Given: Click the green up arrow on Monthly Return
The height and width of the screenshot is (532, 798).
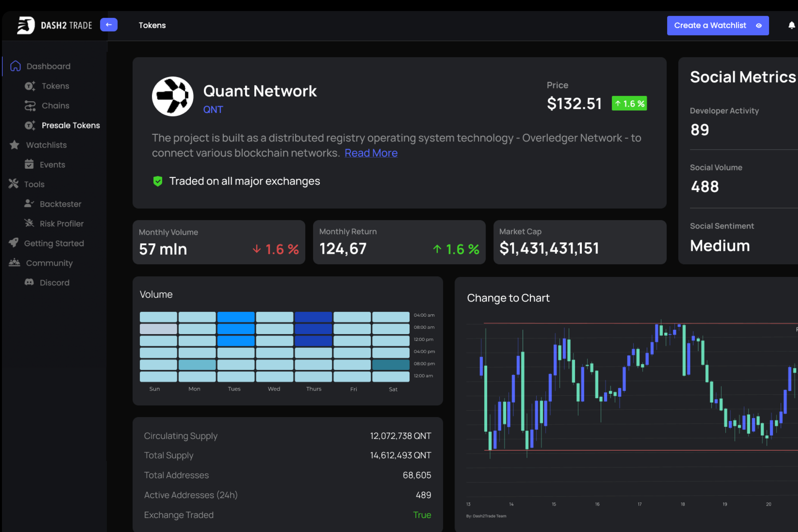Looking at the screenshot, I should pos(437,249).
